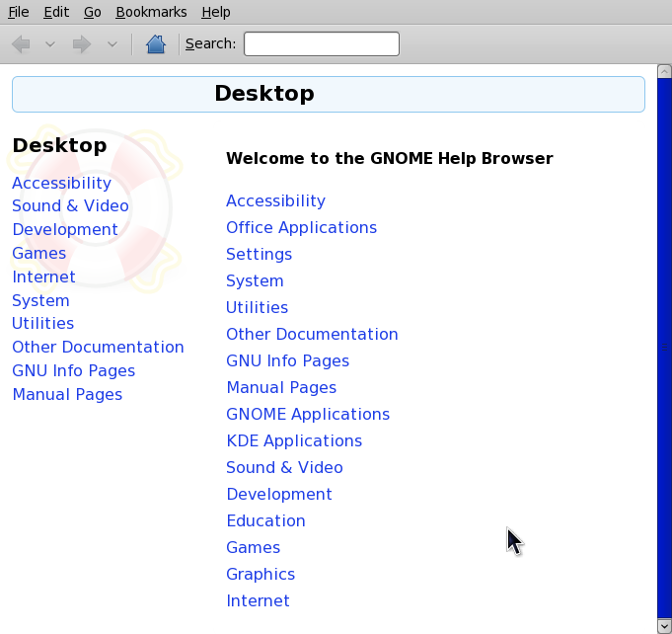Open Accessibility in the left sidebar
The height and width of the screenshot is (634, 672).
62,183
